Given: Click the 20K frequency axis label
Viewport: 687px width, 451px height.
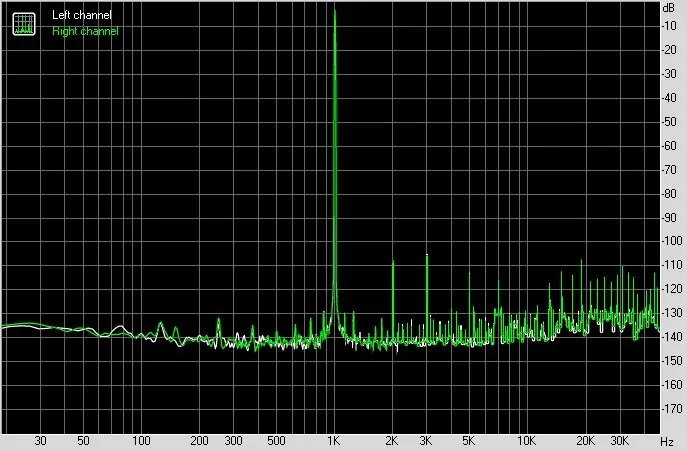Looking at the screenshot, I should tap(585, 441).
